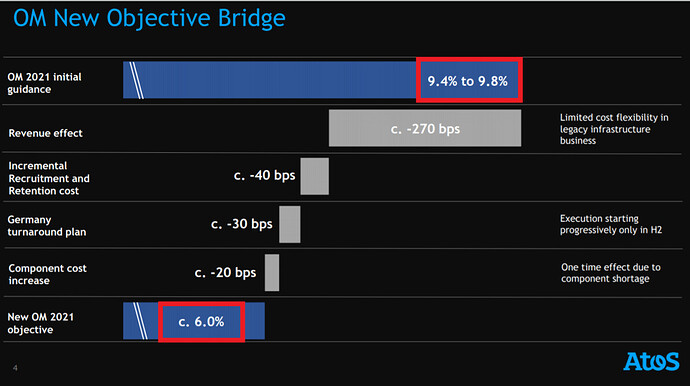Click the OM 2021 initial guidance label
The width and height of the screenshot is (690, 386).
[x=44, y=83]
